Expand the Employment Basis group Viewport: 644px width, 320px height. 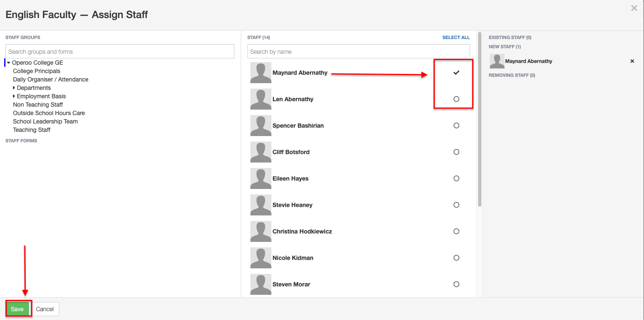(x=14, y=96)
